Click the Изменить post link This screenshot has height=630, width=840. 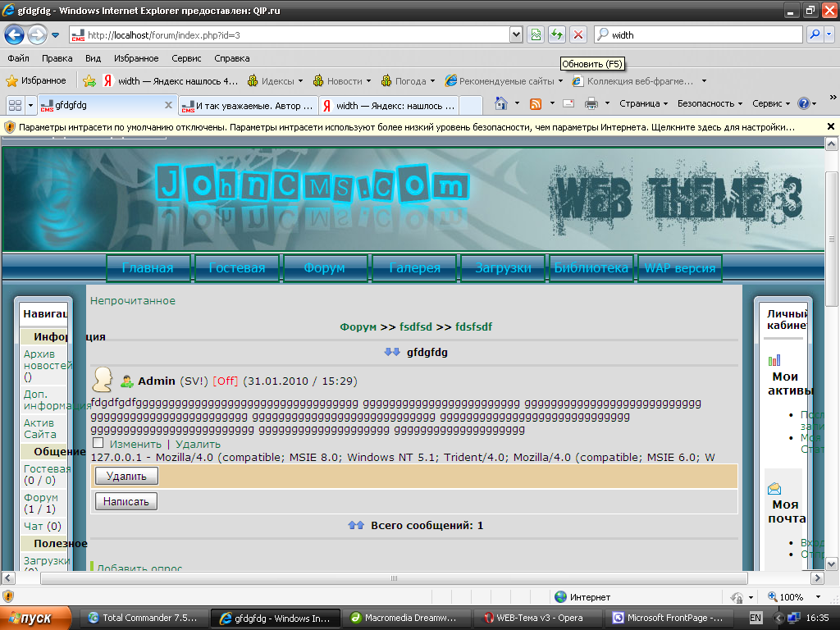(x=135, y=444)
